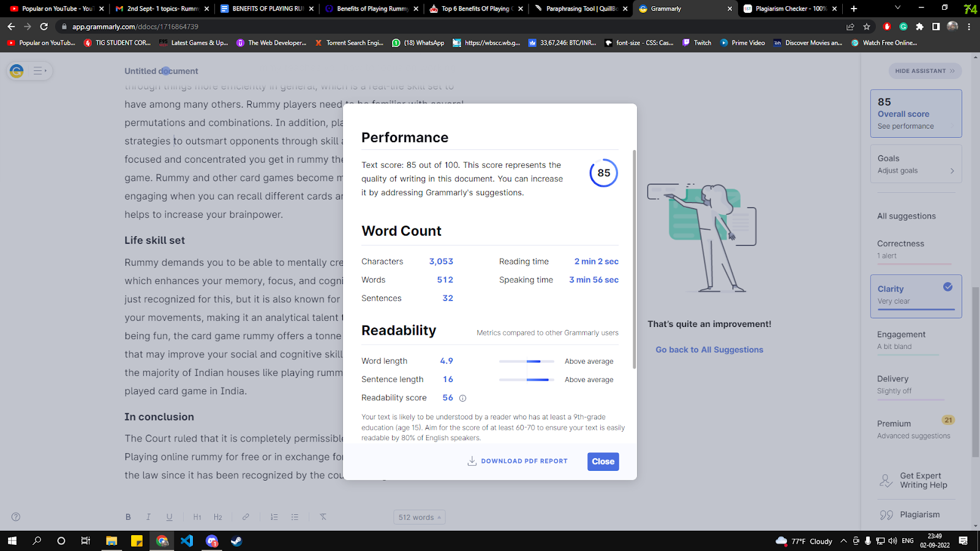Open the help question mark icon
980x551 pixels.
coord(16,517)
